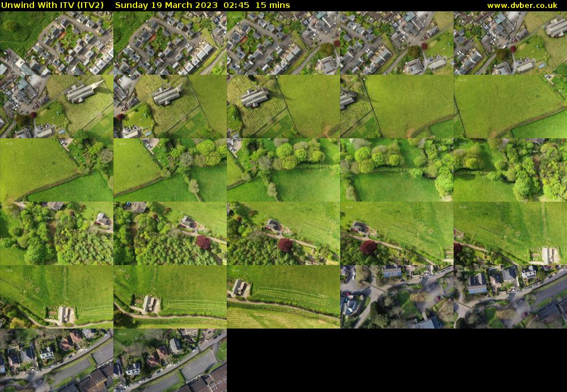The height and width of the screenshot is (392, 567).
Task: Open the last tree-filled frame in third row
Action: point(510,170)
